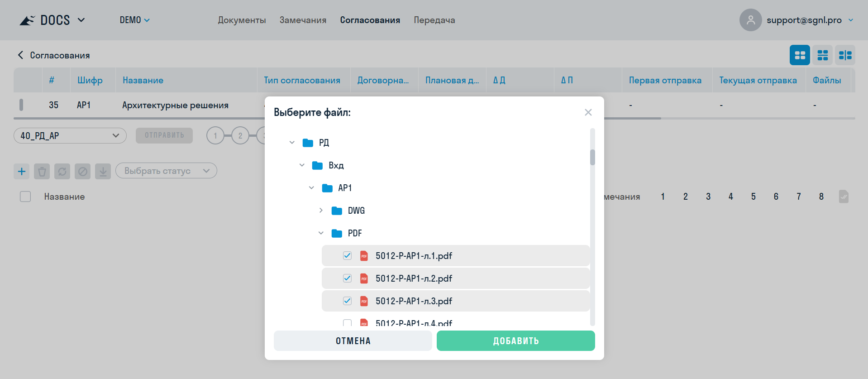Open the 40_РД_АР dropdown
This screenshot has height=379, width=868.
click(x=70, y=135)
